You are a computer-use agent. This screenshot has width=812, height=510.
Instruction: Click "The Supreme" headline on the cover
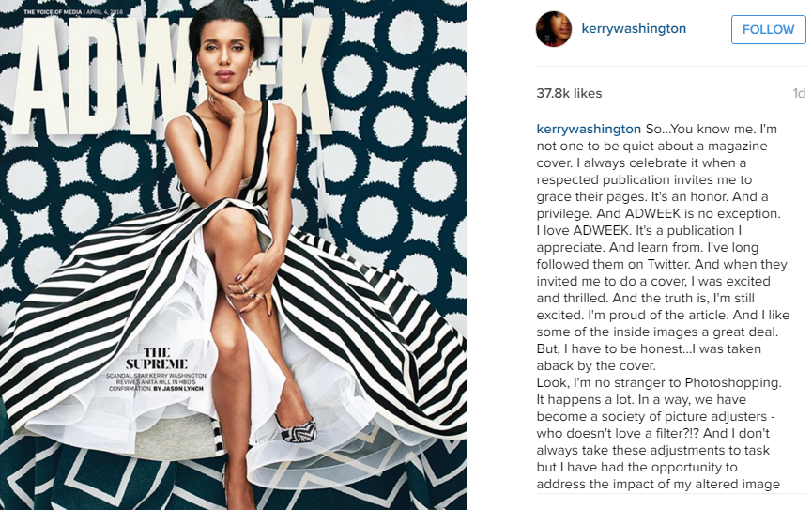157,358
